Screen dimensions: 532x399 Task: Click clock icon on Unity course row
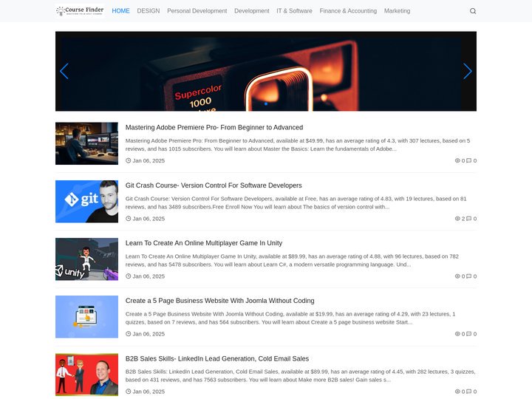click(x=129, y=276)
